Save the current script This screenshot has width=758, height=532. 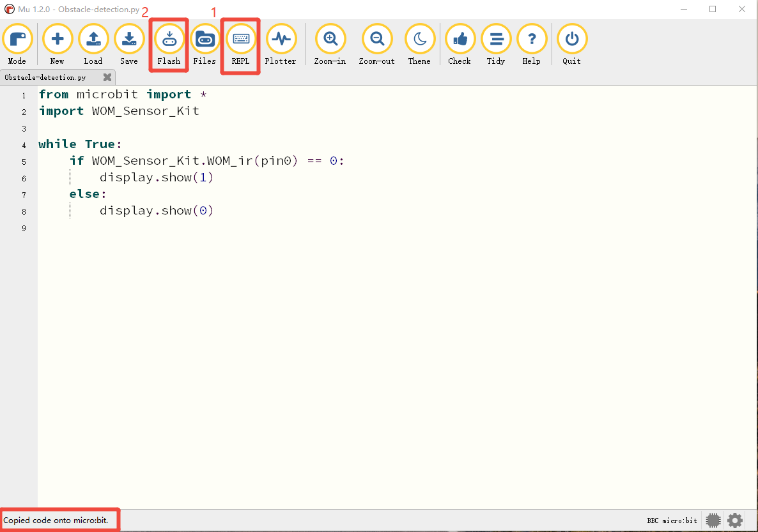tap(129, 45)
